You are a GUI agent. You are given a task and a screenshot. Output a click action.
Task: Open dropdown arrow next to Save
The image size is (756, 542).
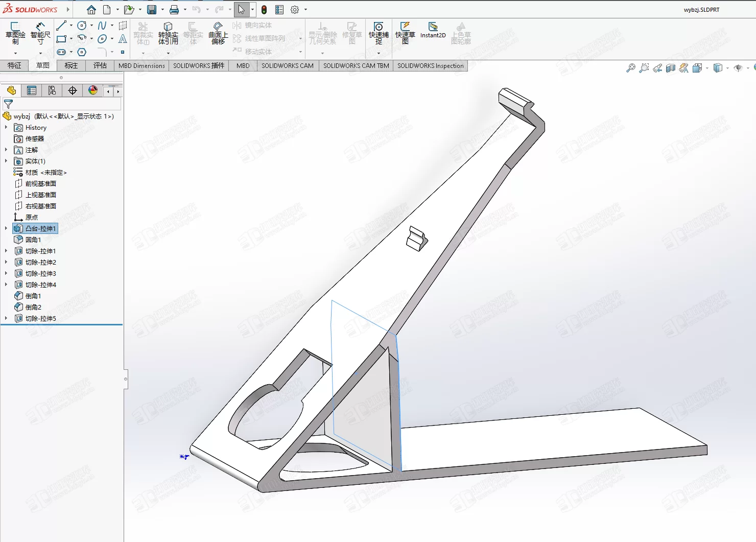162,9
